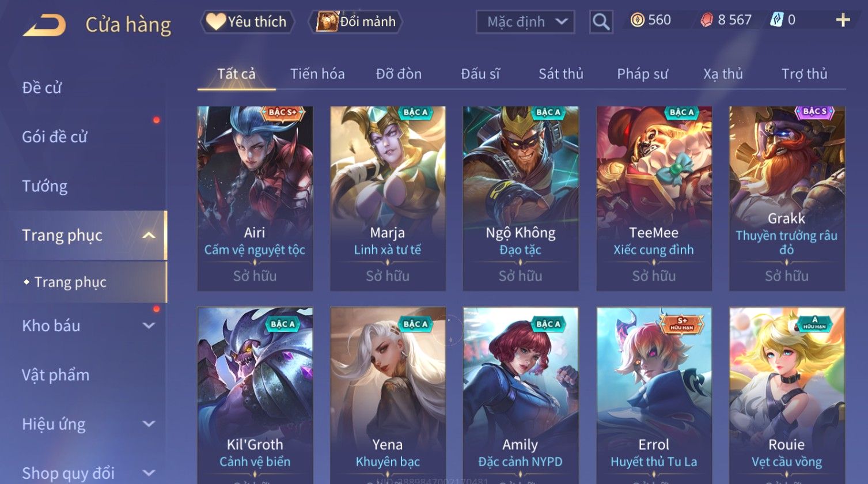Viewport: 868px width, 484px height.
Task: Open Đổi mảnh chest exchange
Action: click(355, 22)
